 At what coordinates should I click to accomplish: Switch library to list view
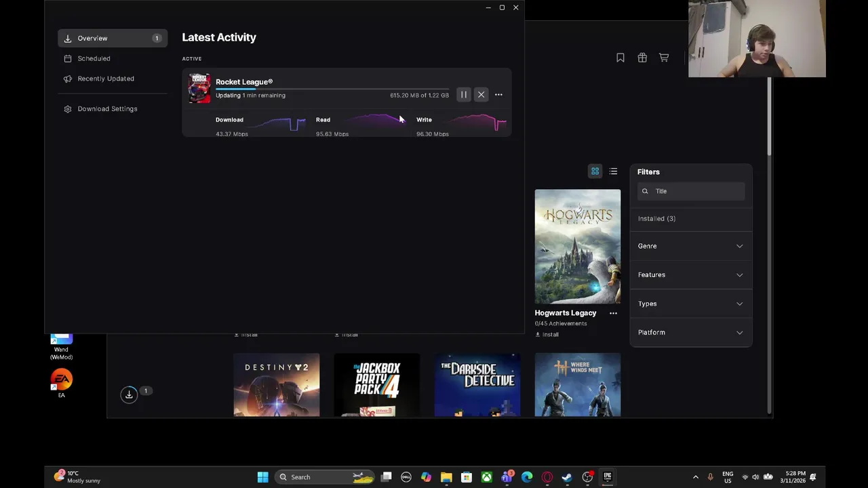coord(613,171)
